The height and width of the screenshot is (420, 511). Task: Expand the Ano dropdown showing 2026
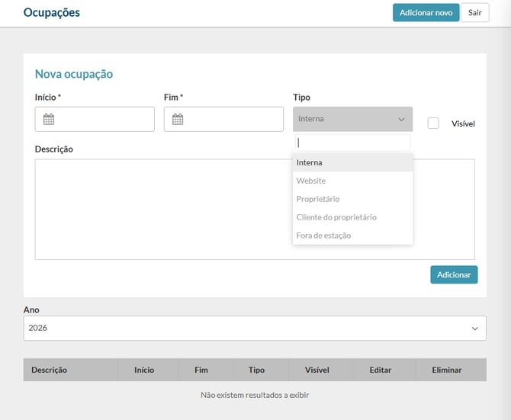coord(255,329)
